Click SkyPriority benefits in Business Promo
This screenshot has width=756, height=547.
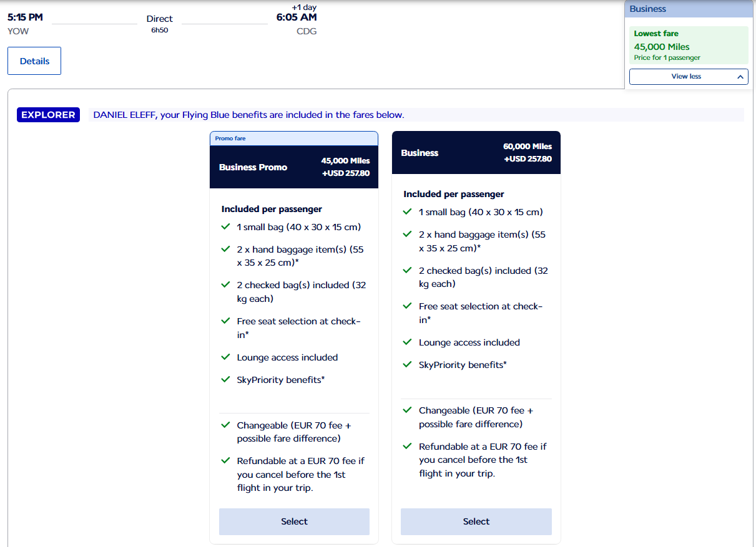tap(281, 380)
